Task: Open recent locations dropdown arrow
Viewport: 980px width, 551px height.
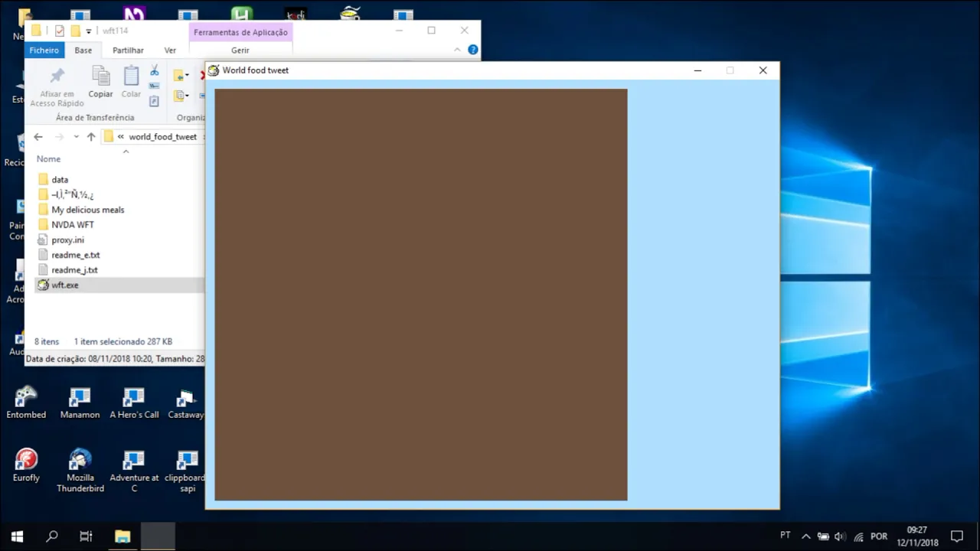Action: [76, 136]
